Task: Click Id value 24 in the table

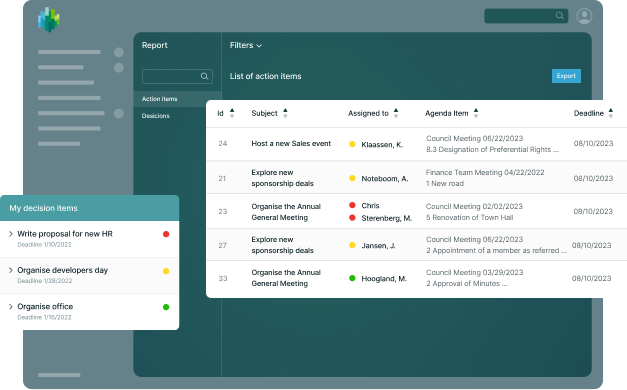Action: [223, 144]
